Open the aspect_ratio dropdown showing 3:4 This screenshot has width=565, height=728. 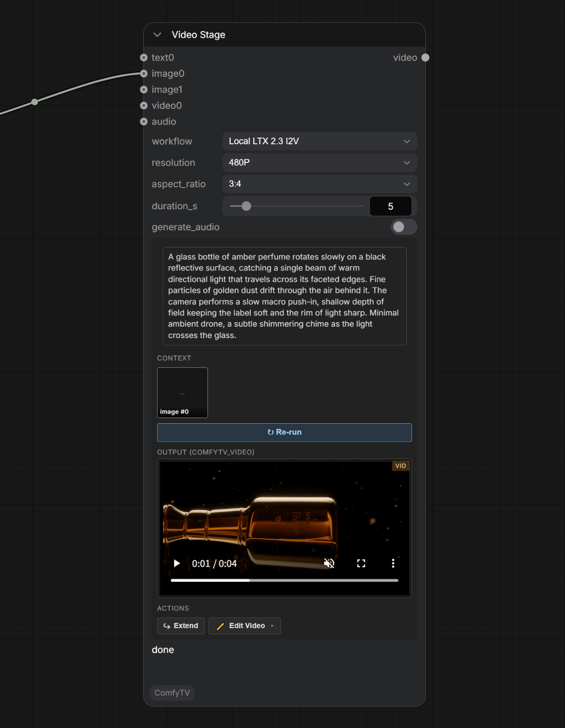[x=319, y=184]
